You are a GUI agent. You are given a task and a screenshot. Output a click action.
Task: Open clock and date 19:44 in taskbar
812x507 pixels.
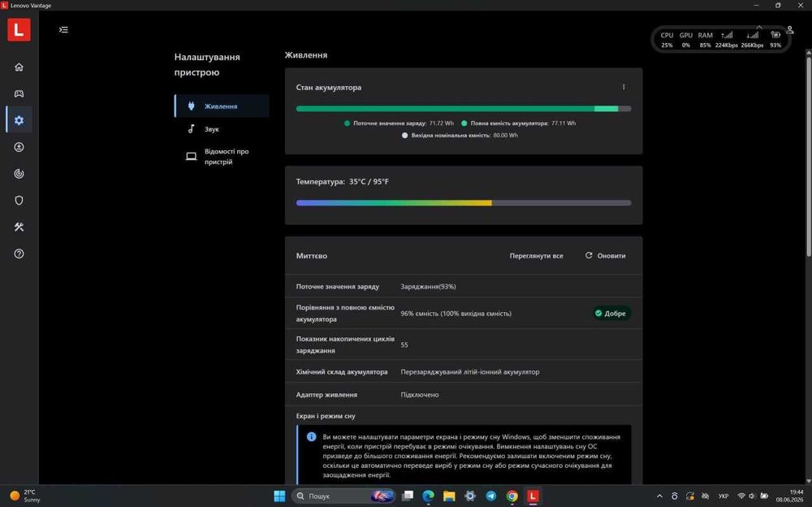click(790, 496)
